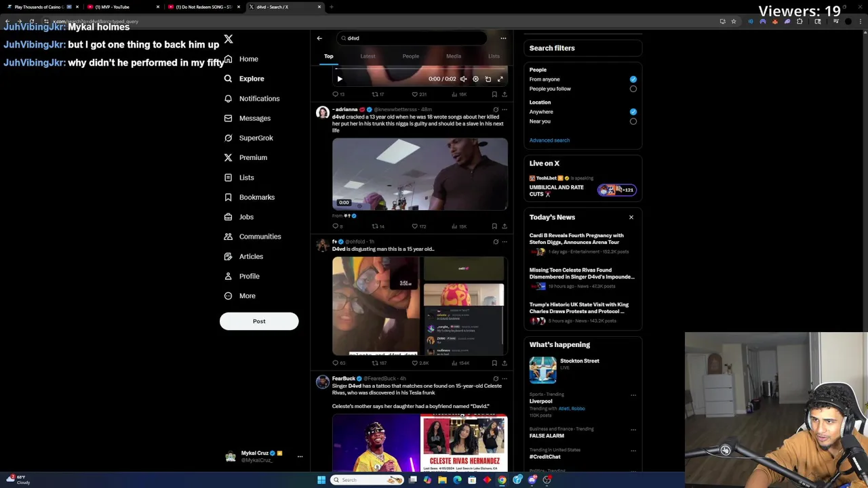This screenshot has width=868, height=488.
Task: Switch to the MVP - YouTube browser tab
Action: 122,7
